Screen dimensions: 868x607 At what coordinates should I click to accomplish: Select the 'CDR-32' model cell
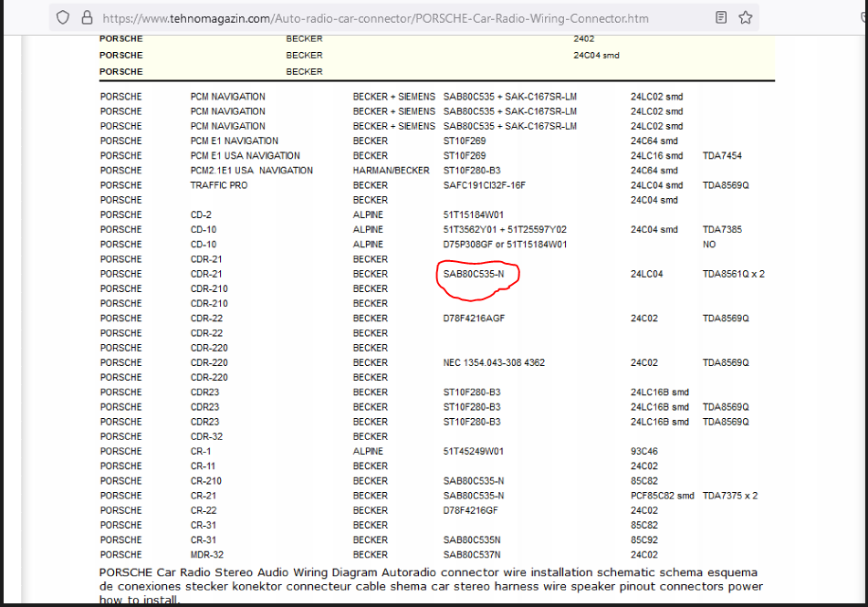click(206, 436)
